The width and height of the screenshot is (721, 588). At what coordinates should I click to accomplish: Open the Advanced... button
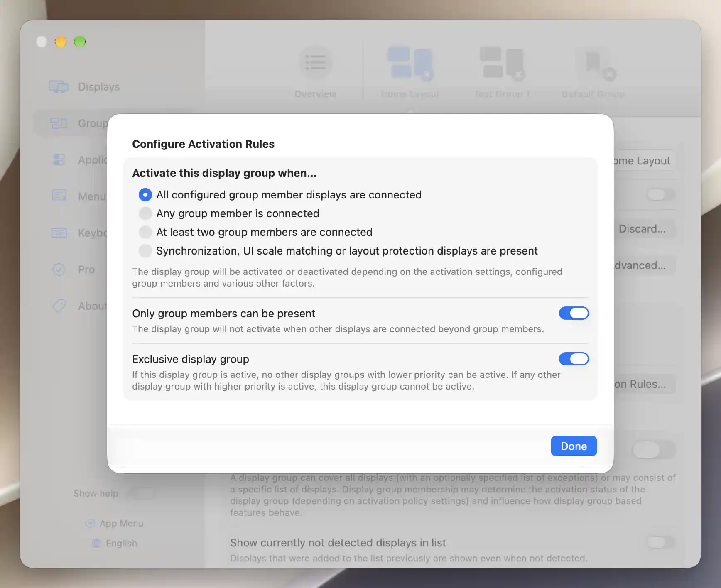click(x=644, y=265)
